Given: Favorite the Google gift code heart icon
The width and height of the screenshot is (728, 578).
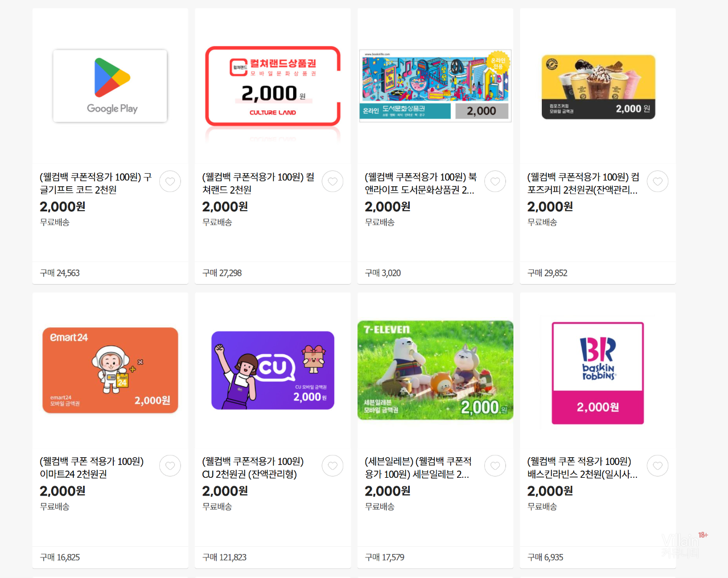Looking at the screenshot, I should 170,182.
